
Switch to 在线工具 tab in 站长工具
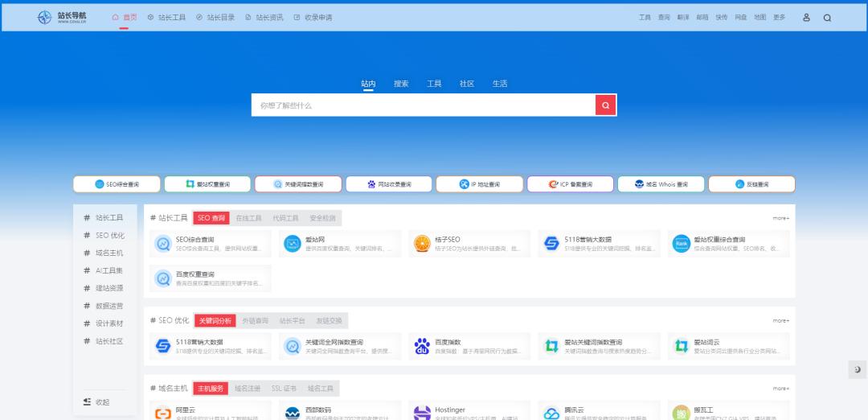pos(248,218)
